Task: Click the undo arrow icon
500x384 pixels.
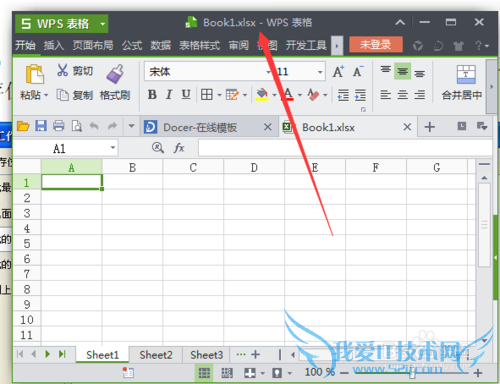Action: point(94,126)
